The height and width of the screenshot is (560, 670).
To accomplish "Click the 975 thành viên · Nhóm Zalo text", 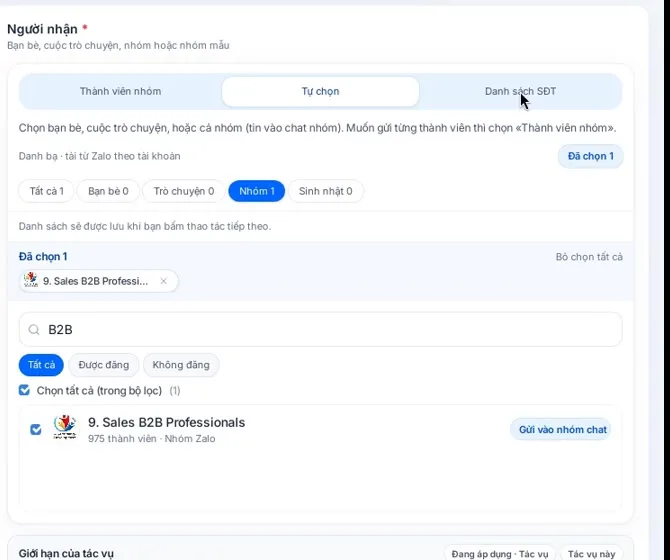I will click(x=152, y=439).
